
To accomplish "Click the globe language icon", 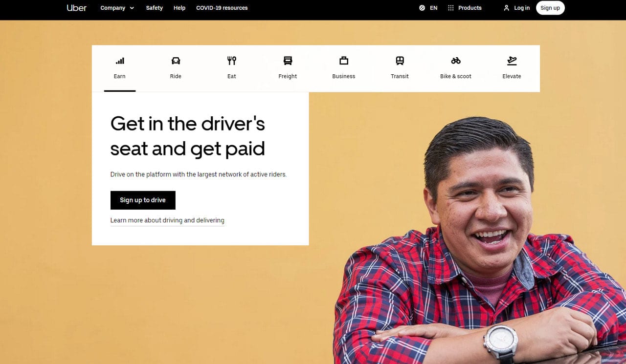I will [x=422, y=8].
